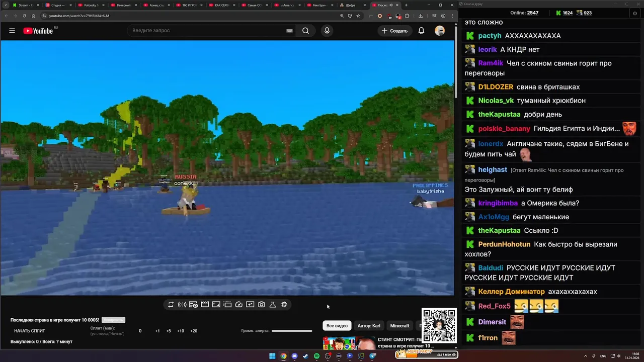Click username helghast in chat

493,169
